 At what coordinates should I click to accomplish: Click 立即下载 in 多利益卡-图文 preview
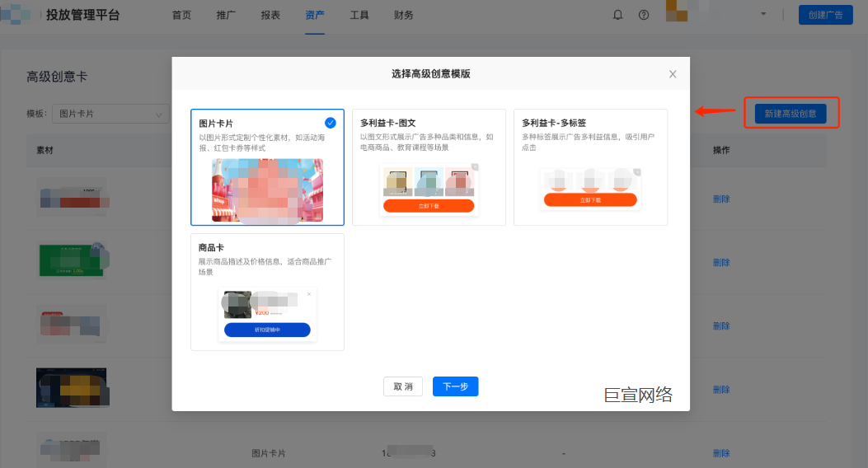pyautogui.click(x=429, y=206)
